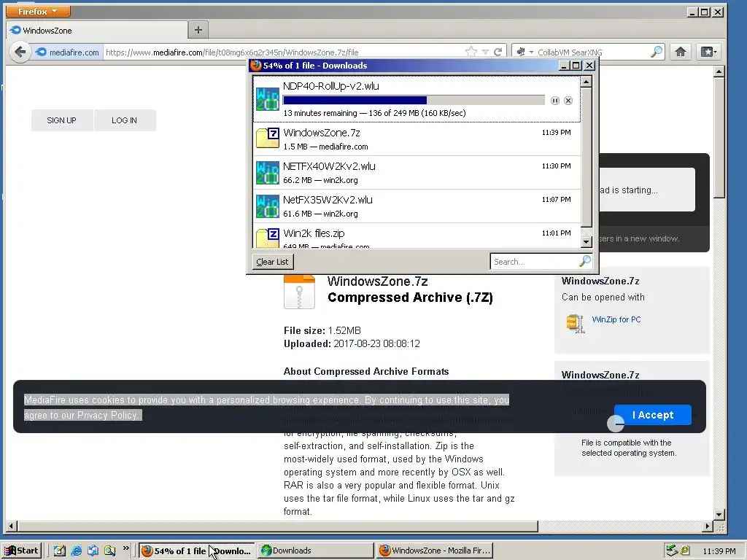Click the Firefox URL address field
Screen dimensions: 747x560
284,52
